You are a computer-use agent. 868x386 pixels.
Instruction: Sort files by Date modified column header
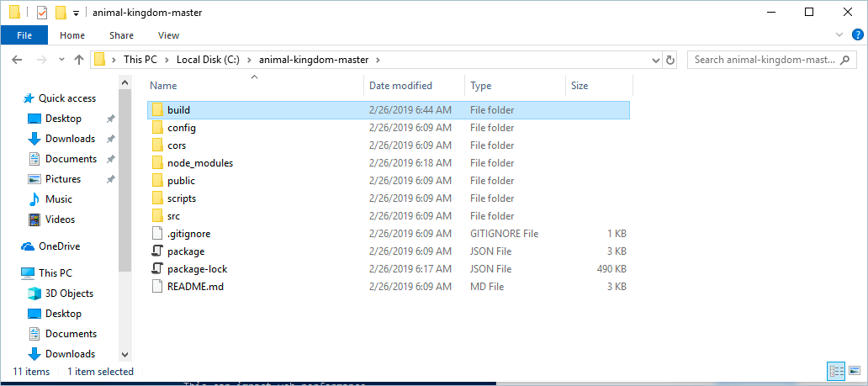click(x=400, y=86)
